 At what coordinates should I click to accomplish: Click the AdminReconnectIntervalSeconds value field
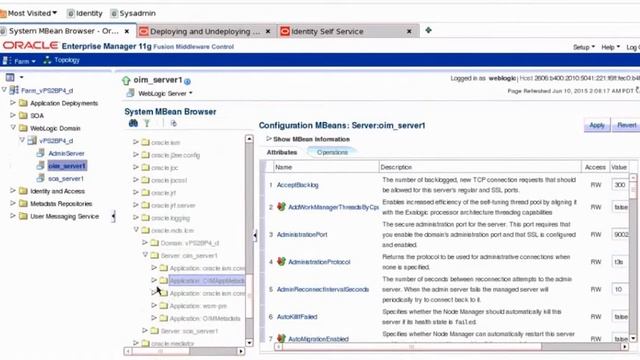[620, 289]
